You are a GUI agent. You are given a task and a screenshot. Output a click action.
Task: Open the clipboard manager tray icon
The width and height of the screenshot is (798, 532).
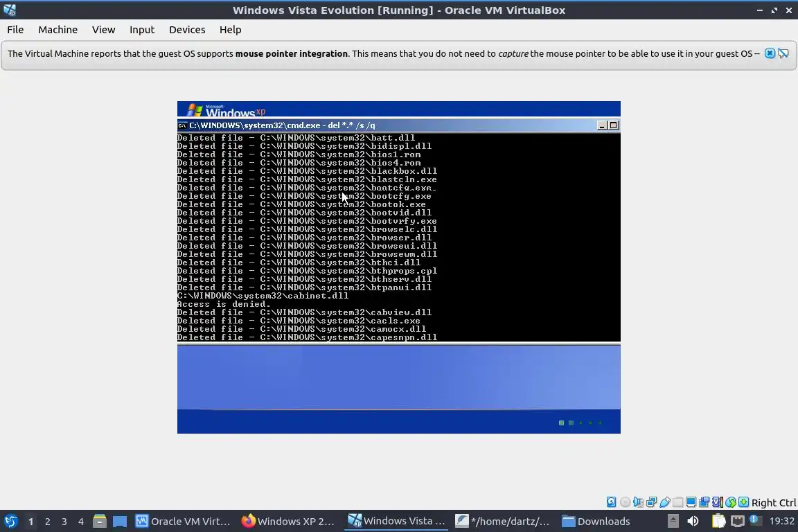pos(718,522)
